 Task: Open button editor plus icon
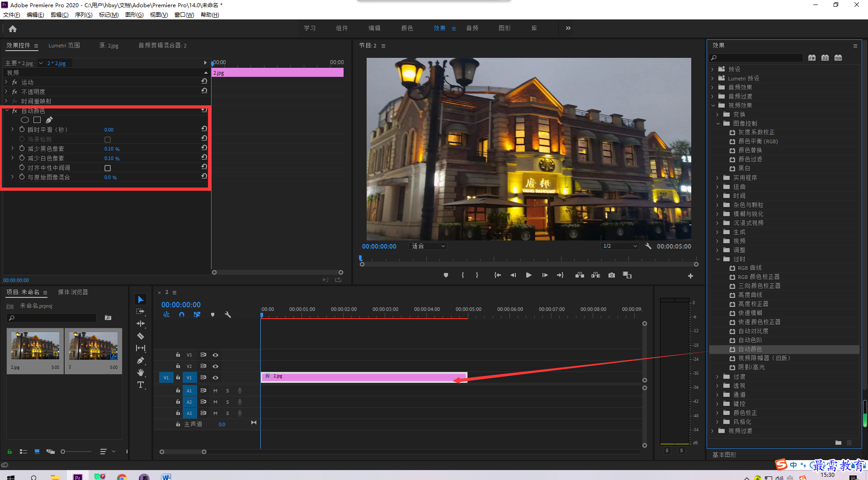point(690,276)
